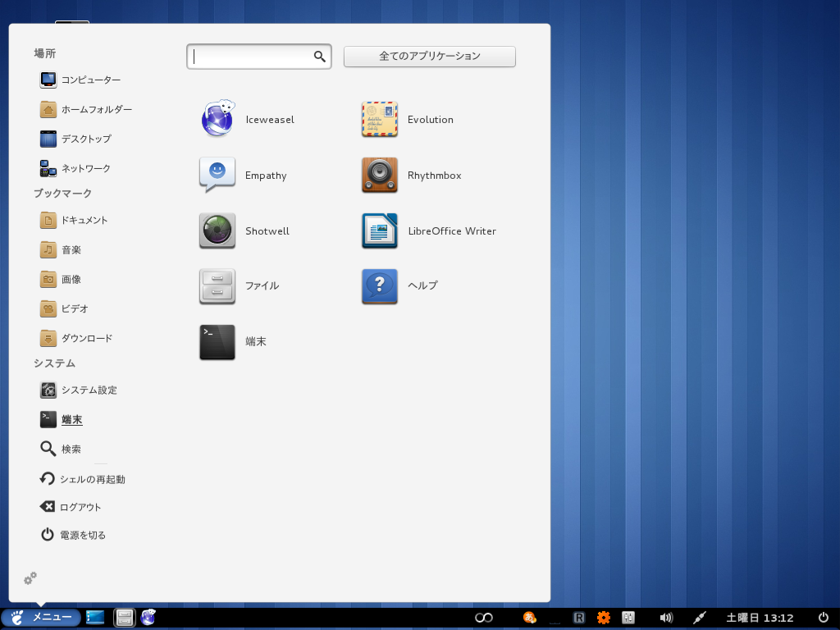Open ダウンロード downloads bookmark folder
840x630 pixels.
pos(76,338)
